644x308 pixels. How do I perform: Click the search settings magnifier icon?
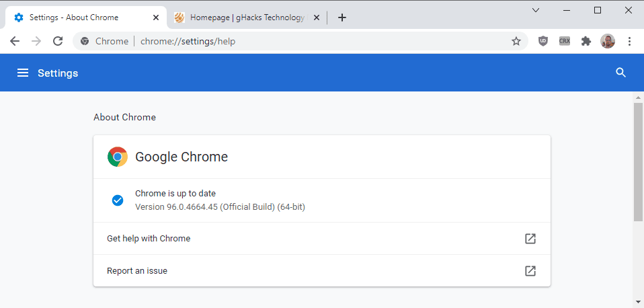620,73
